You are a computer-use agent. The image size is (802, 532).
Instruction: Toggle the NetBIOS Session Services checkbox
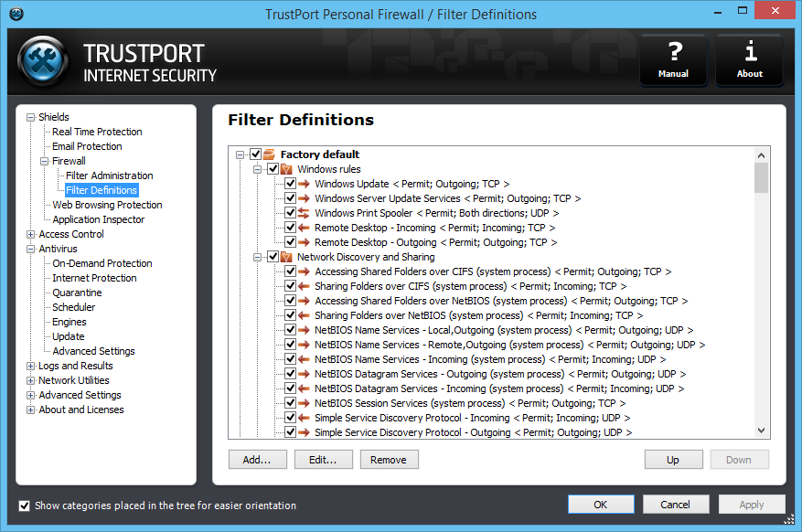[x=291, y=403]
